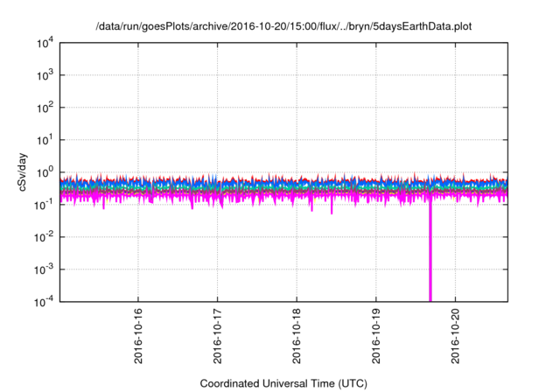Click the plot title file path text
560x392 pixels.
283,27
